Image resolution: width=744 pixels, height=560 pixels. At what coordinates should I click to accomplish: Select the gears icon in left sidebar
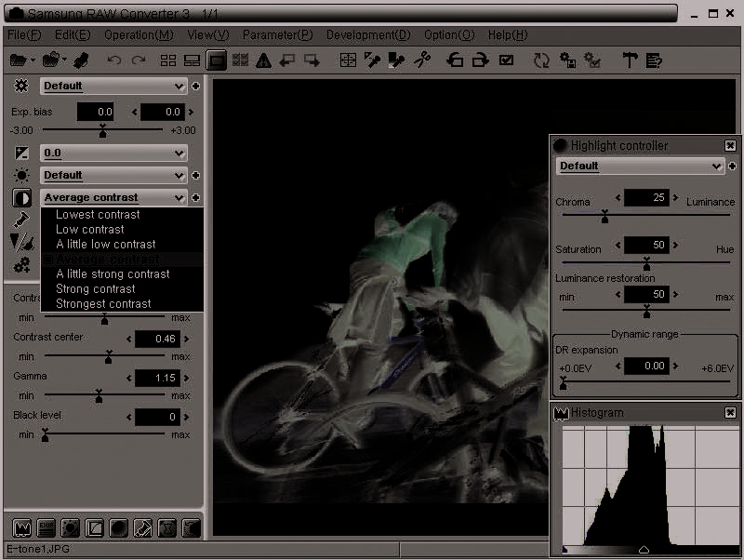21,265
